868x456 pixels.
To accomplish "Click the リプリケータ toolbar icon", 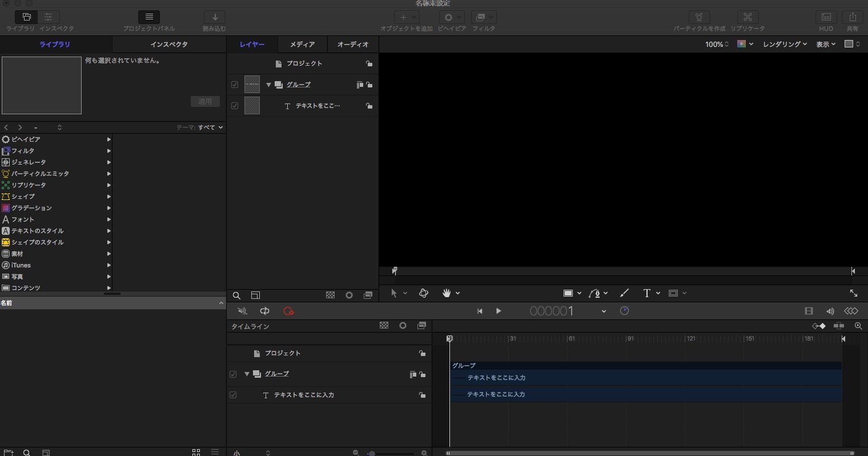I will tap(748, 17).
